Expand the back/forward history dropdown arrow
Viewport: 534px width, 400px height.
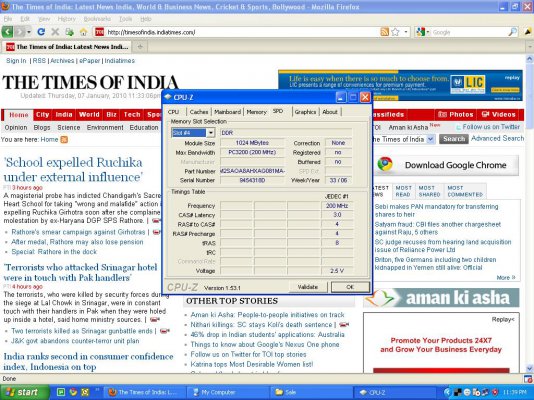(x=29, y=32)
